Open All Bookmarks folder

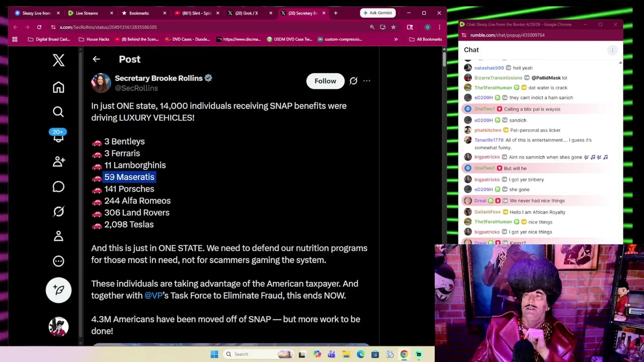pyautogui.click(x=425, y=39)
